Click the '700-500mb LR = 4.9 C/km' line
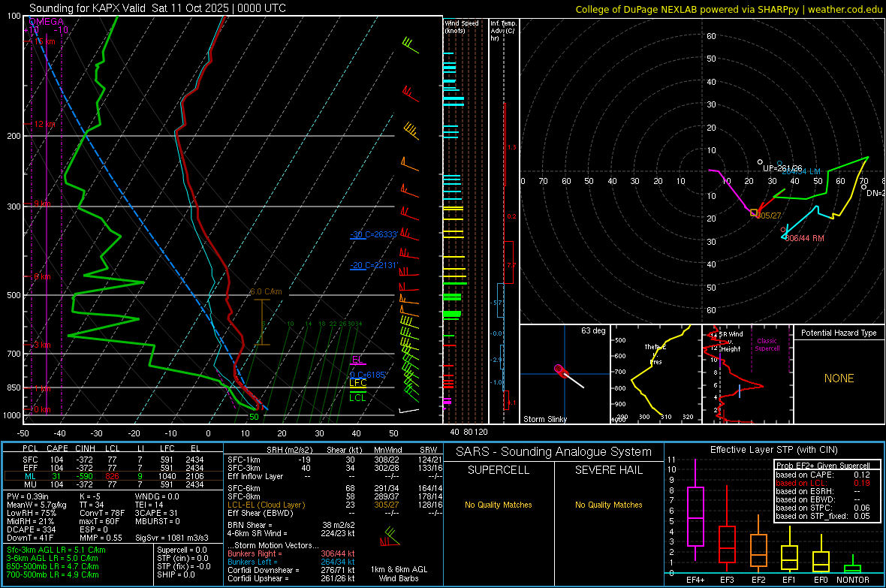 [x=53, y=574]
